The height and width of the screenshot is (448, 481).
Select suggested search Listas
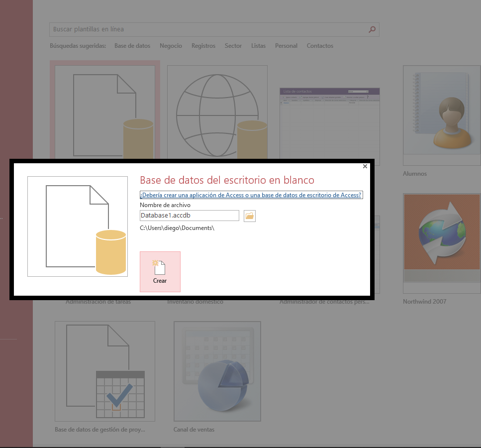coord(258,46)
